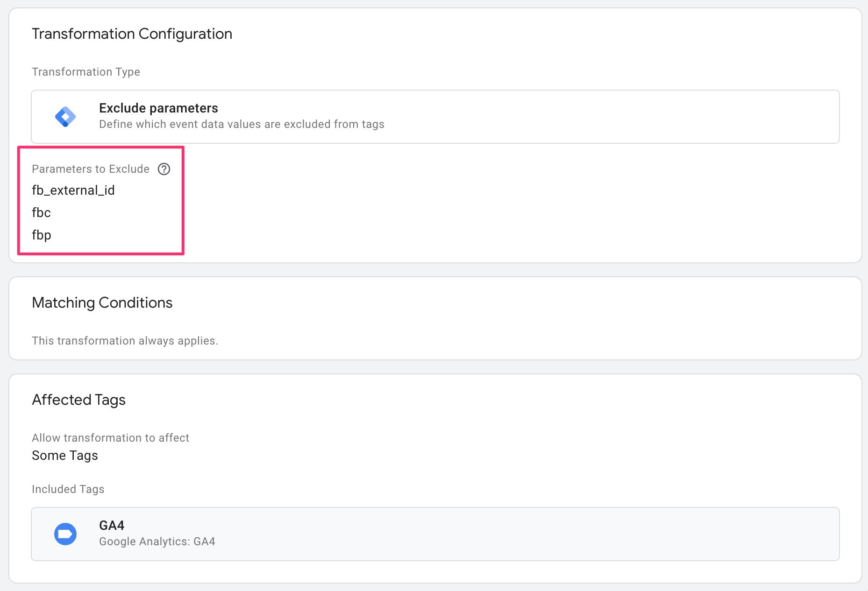Click 'This transformation always applies' text
The height and width of the screenshot is (591, 868).
click(125, 341)
